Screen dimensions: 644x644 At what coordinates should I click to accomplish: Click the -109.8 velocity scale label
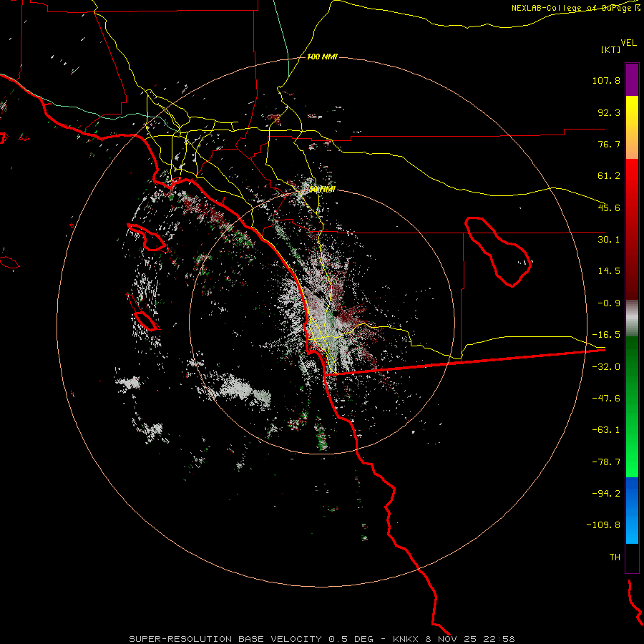click(x=603, y=525)
